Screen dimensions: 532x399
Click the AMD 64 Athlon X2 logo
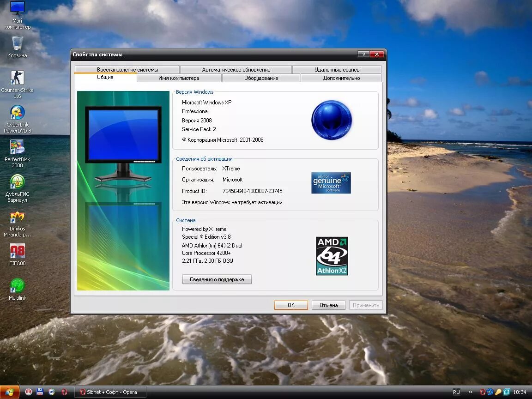click(x=332, y=256)
